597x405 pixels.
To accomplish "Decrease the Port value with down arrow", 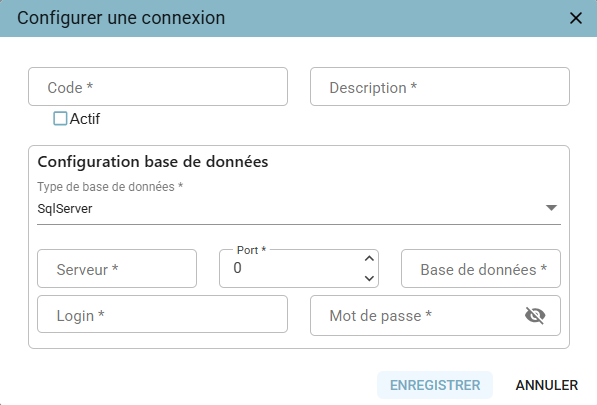I will coord(369,278).
